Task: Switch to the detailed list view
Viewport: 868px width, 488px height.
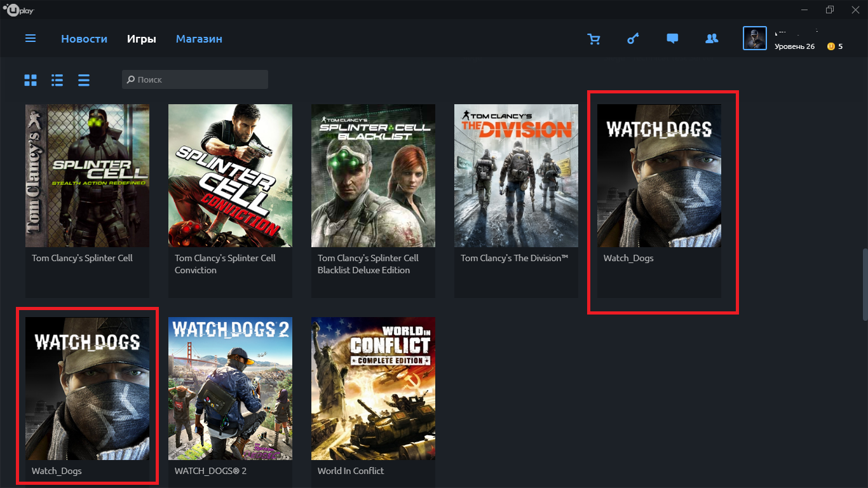Action: pyautogui.click(x=57, y=80)
